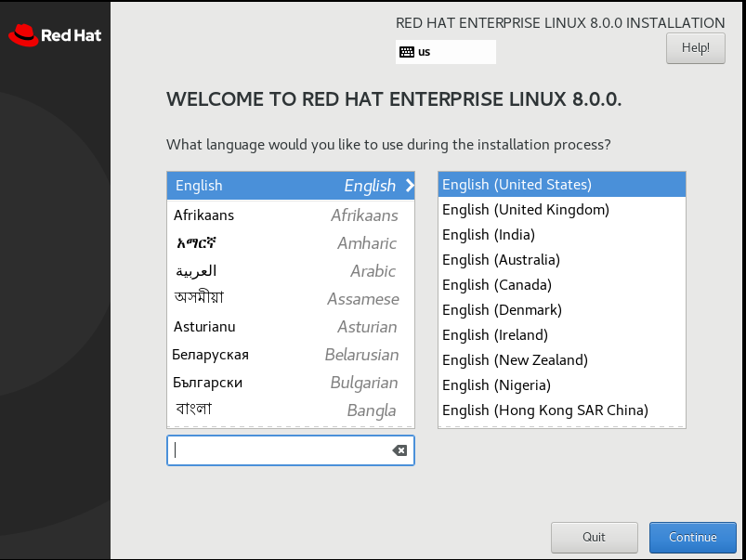
Task: Choose English (Ireland) locale
Action: [x=562, y=335]
